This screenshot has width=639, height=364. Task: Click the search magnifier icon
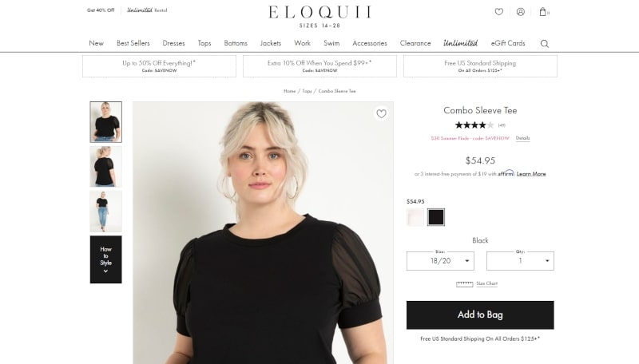tap(545, 44)
